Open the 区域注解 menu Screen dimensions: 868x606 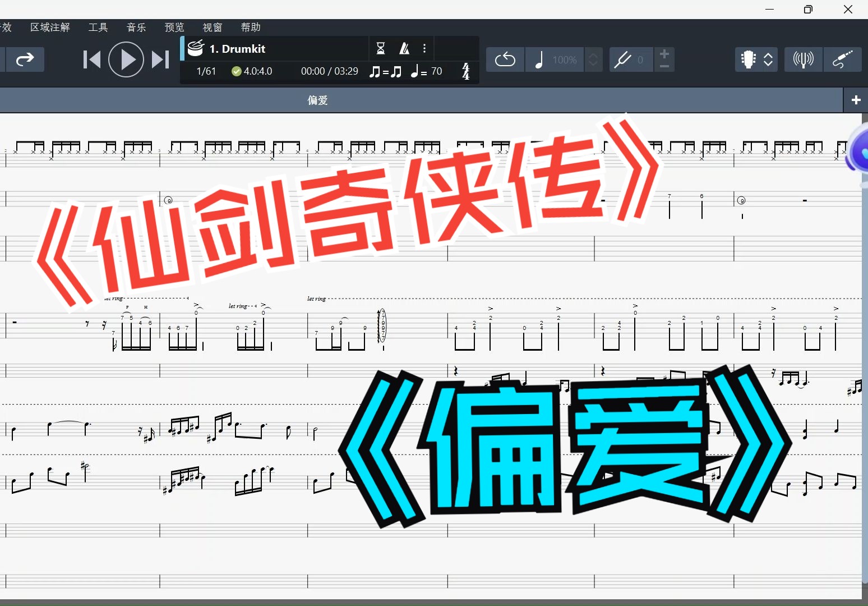[x=50, y=27]
